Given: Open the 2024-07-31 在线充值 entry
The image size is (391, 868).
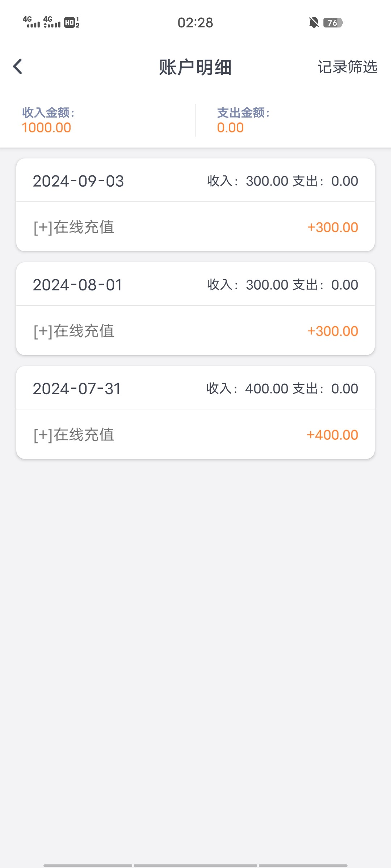Looking at the screenshot, I should click(74, 435).
